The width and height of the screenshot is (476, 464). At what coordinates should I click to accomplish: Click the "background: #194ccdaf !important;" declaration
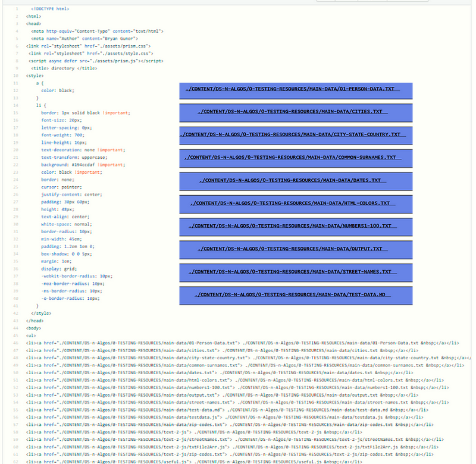coord(83,165)
